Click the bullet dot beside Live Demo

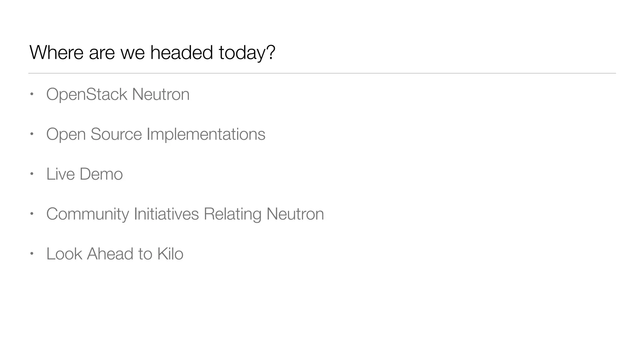coord(31,174)
